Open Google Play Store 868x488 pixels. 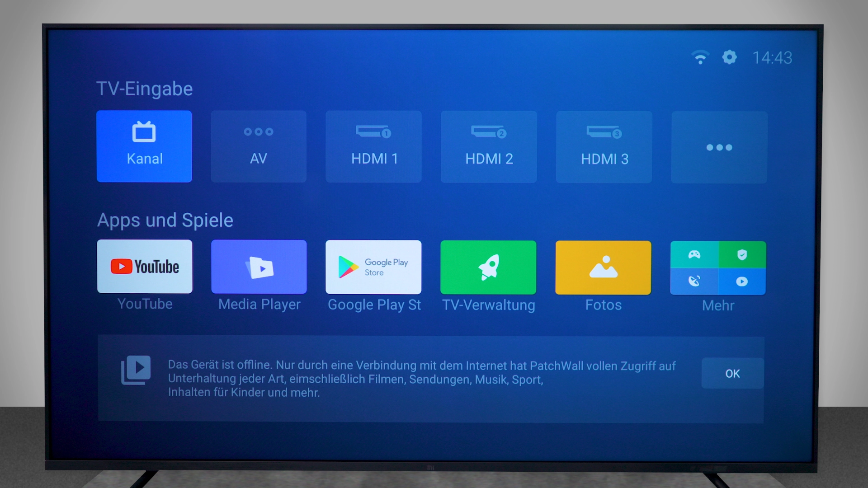coord(374,267)
